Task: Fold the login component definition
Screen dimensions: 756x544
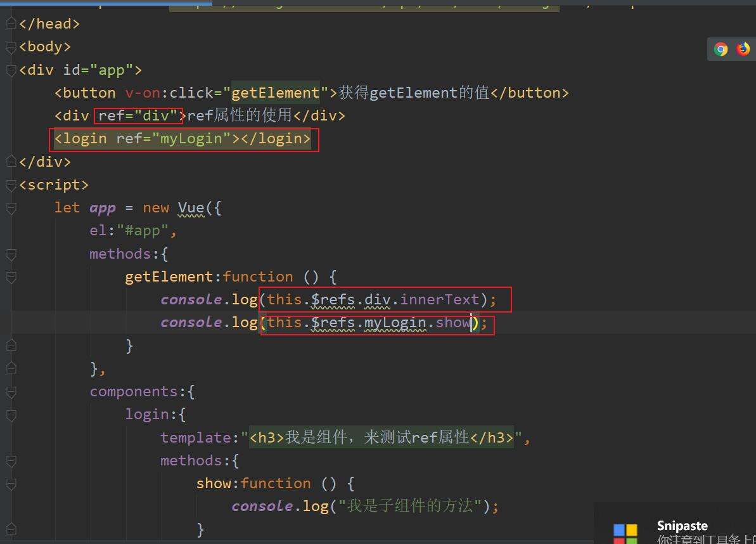Action: click(11, 415)
